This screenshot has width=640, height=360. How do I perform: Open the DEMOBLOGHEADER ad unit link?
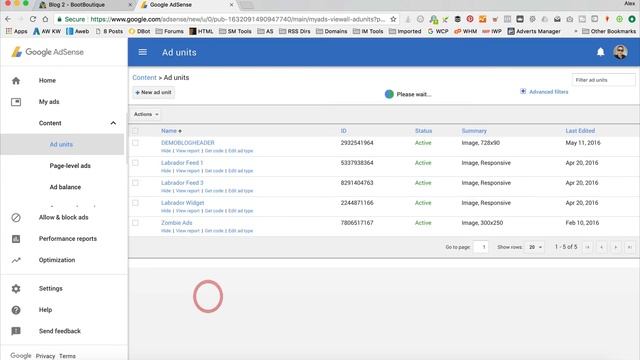(x=188, y=143)
